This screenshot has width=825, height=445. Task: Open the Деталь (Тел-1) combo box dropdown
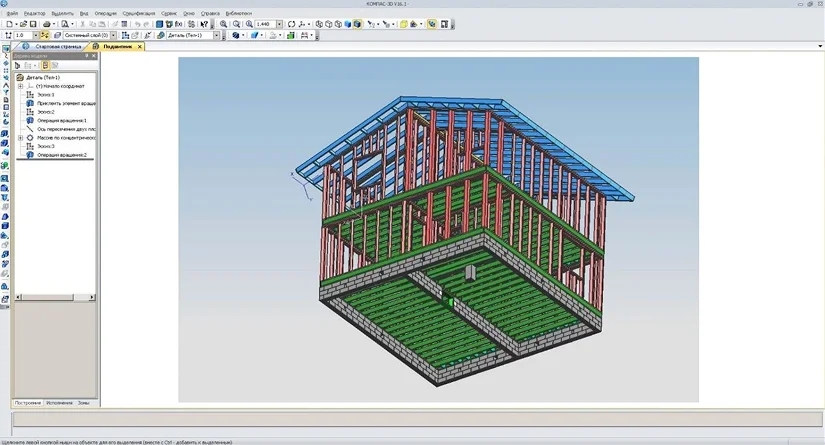click(216, 35)
